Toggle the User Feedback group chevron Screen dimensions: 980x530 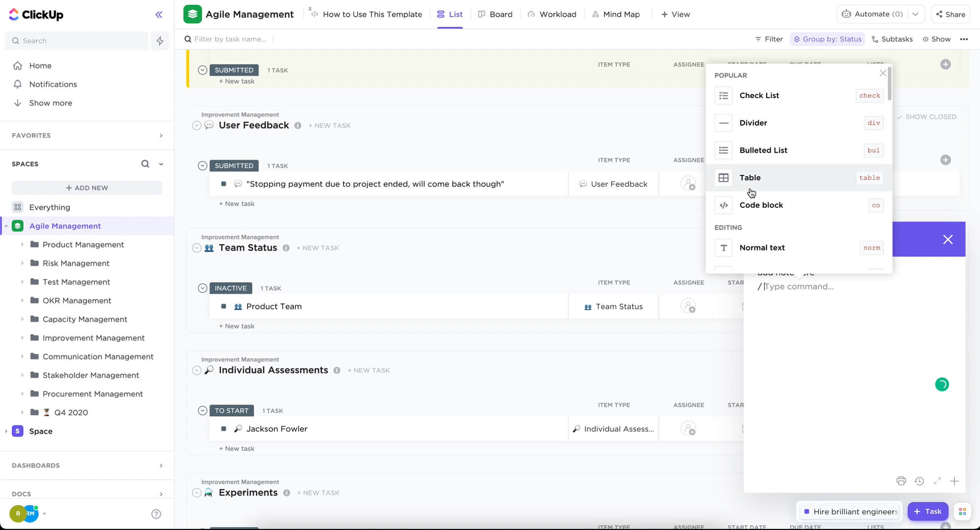click(196, 125)
